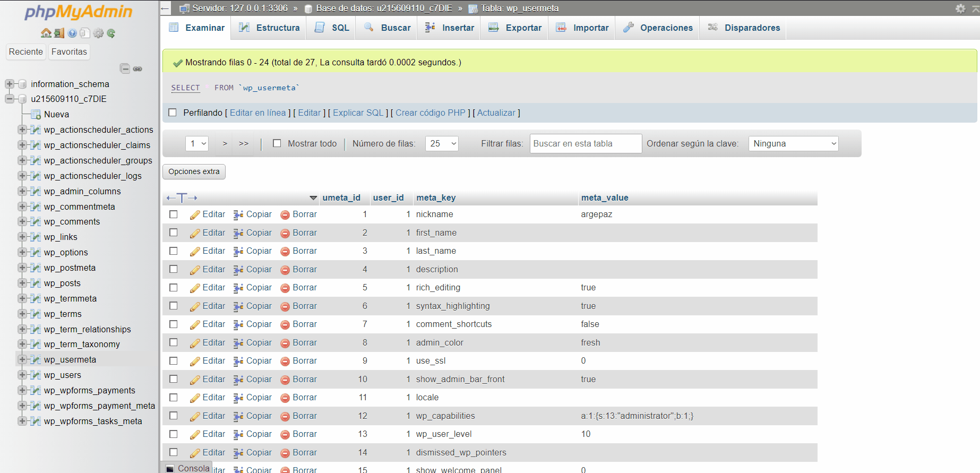The image size is (980, 473).
Task: Open the Ordenar según la clave dropdown
Action: tap(793, 143)
